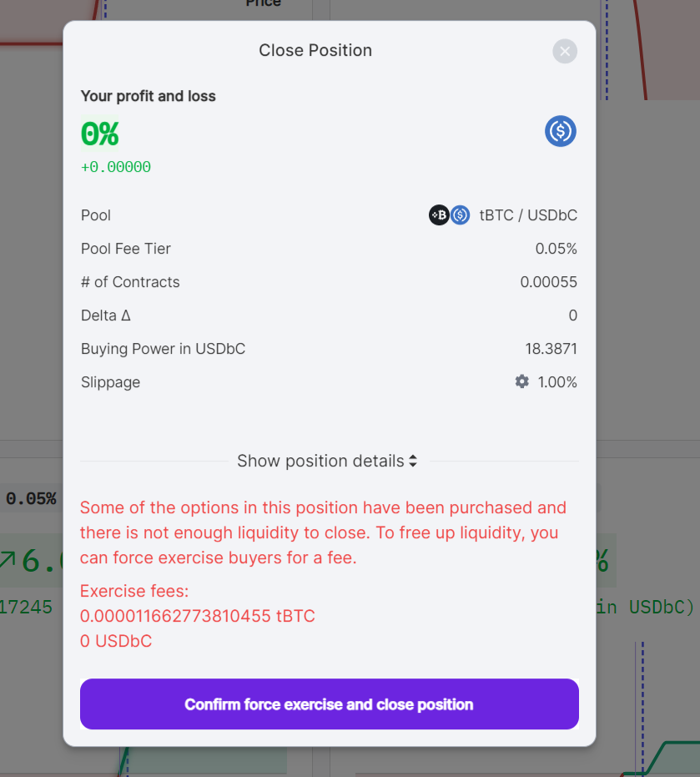Click the Pool Fee Tier 0.05% value

coord(556,249)
